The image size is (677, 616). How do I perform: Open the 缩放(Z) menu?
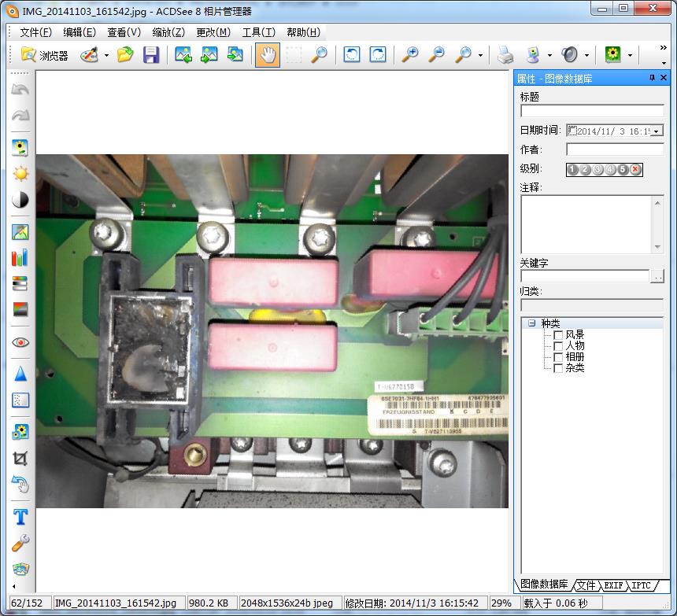point(168,32)
